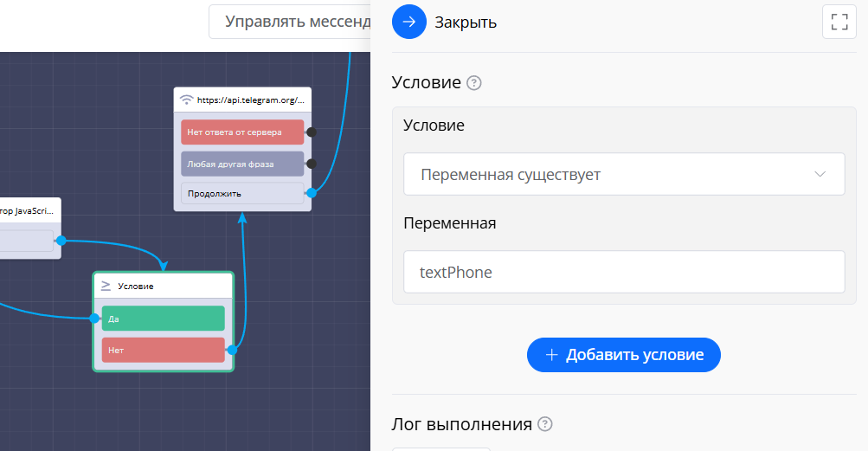The height and width of the screenshot is (451, 868).
Task: Select the Да branch on the condition node
Action: coord(163,319)
